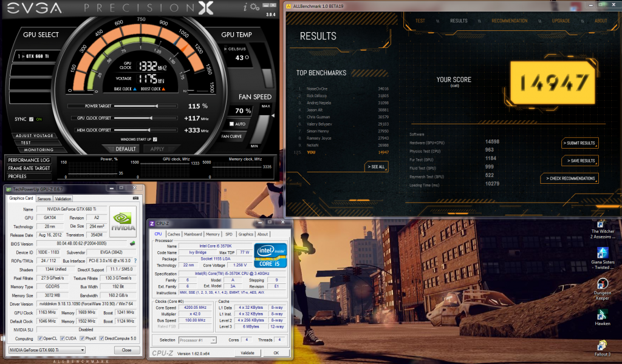The image size is (622, 364).
Task: Switch to the Validation tab in GPU-Z
Action: (63, 199)
